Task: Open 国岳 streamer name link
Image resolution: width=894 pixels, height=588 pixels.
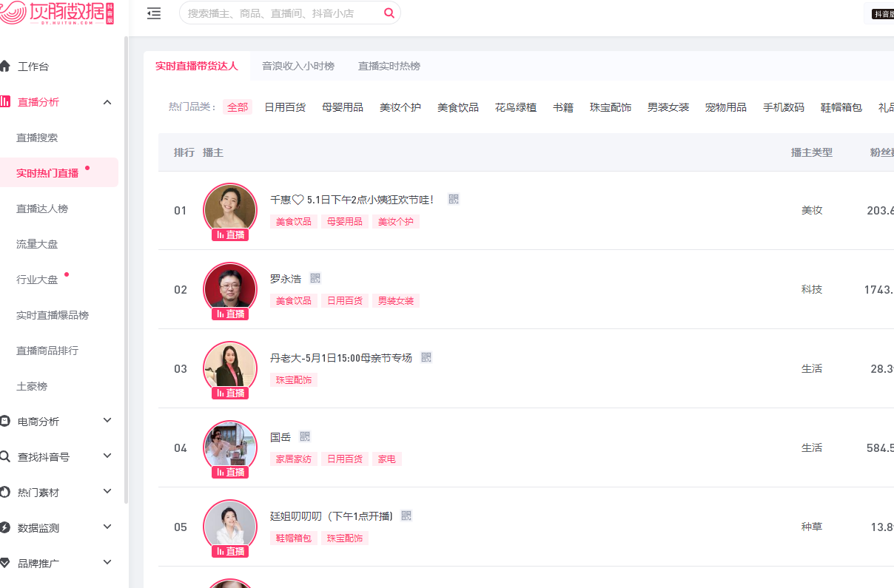Action: pos(280,437)
